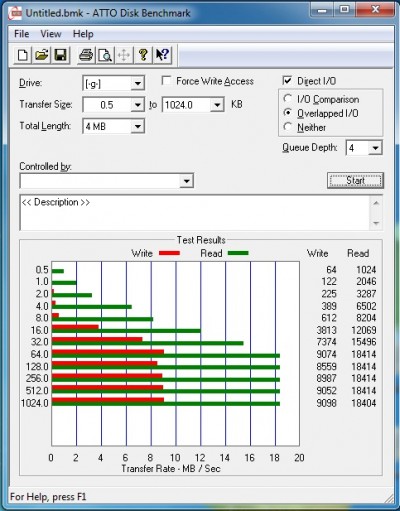Open Print Preview magnifier icon

coord(105,55)
